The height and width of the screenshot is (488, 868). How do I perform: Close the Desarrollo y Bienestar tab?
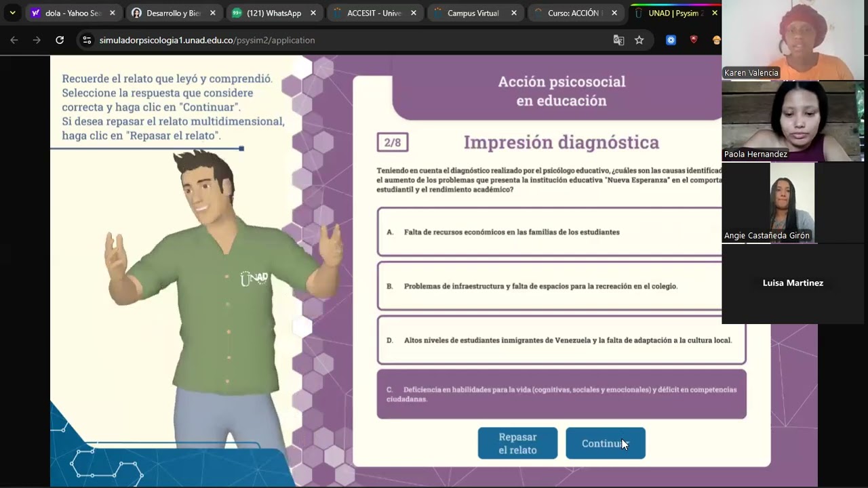213,13
